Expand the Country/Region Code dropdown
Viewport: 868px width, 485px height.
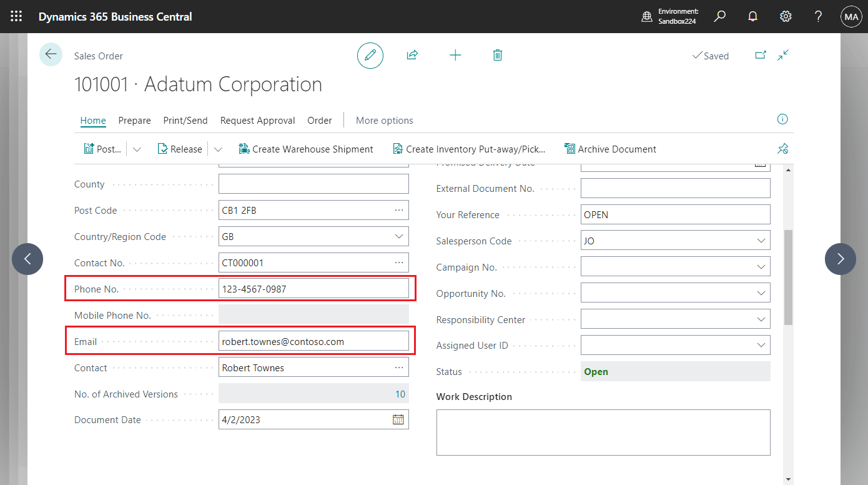coord(398,236)
